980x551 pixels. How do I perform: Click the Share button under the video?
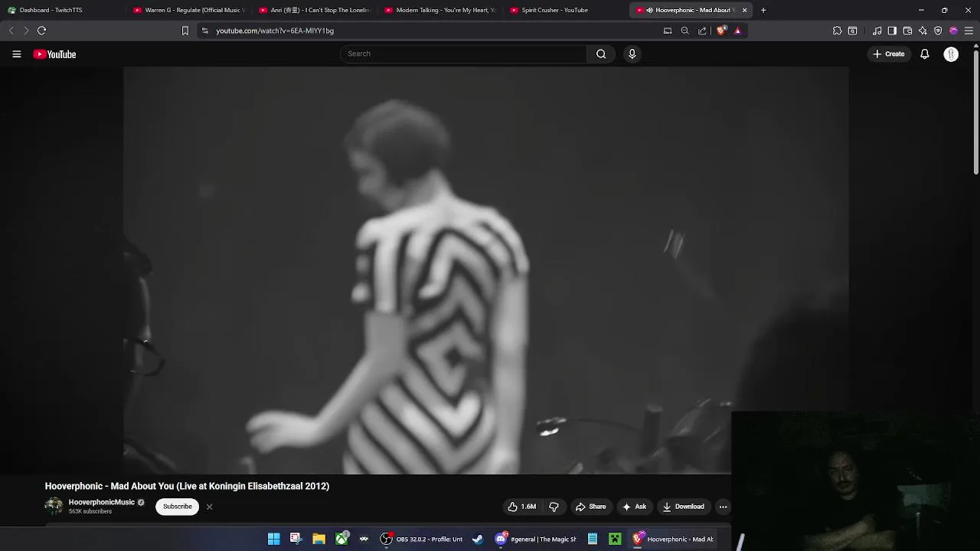click(590, 507)
